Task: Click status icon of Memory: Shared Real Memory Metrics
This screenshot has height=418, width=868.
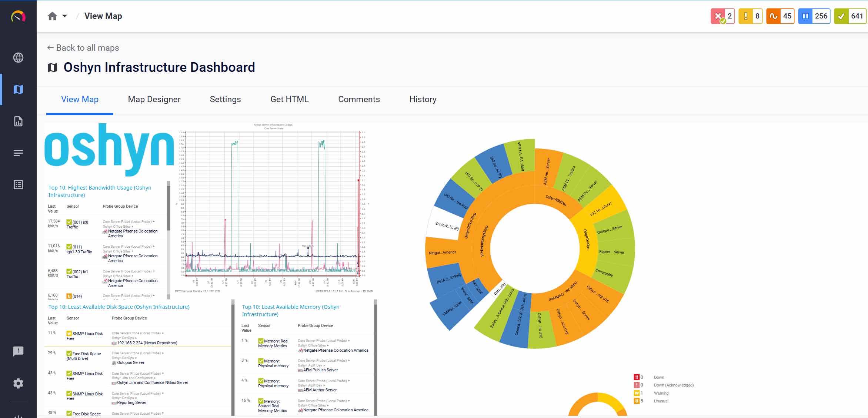Action: 261,401
